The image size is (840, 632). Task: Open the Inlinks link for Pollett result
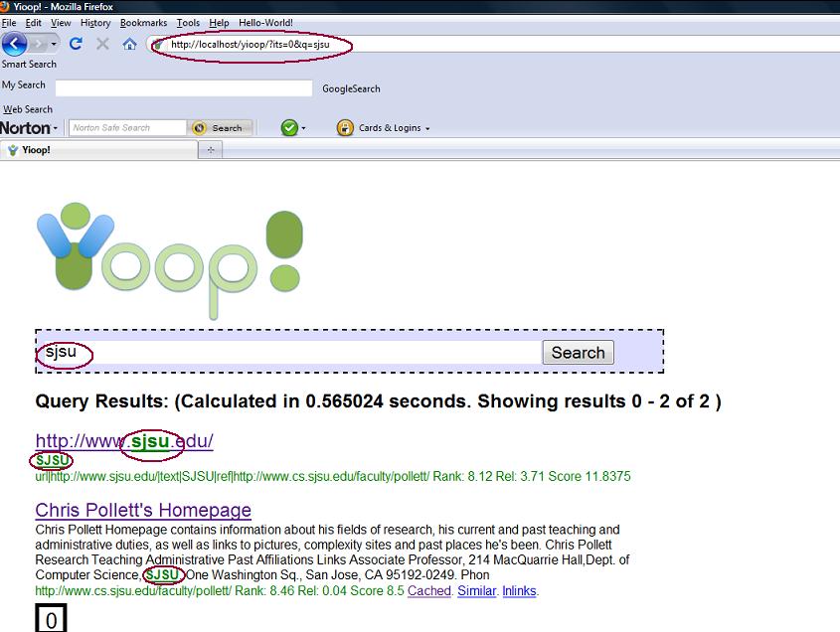pos(519,590)
